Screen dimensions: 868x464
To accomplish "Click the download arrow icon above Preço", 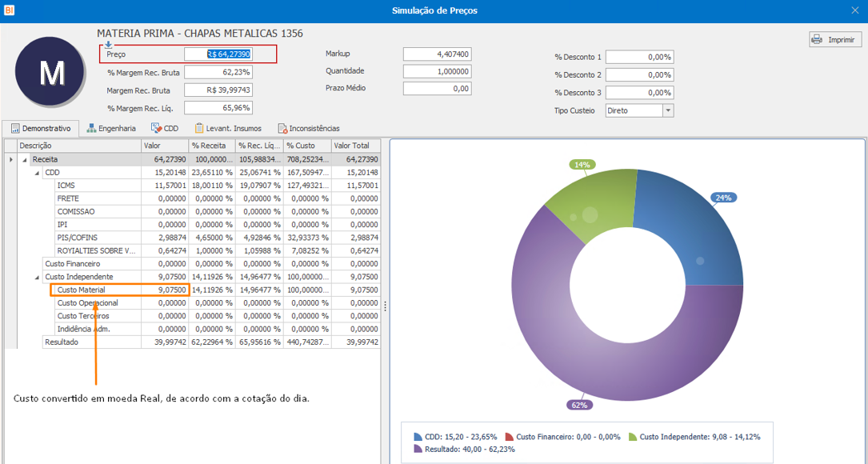I will click(109, 44).
